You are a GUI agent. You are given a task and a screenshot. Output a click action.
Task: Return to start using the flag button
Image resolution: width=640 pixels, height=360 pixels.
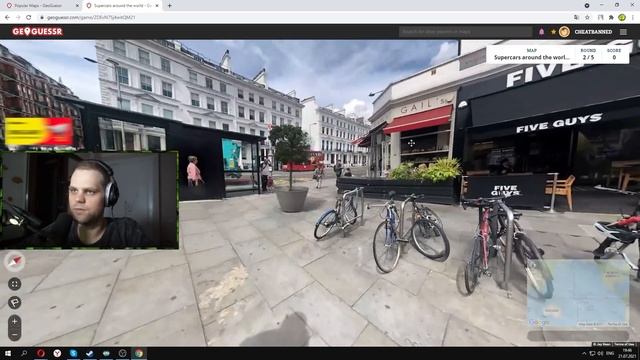14,302
